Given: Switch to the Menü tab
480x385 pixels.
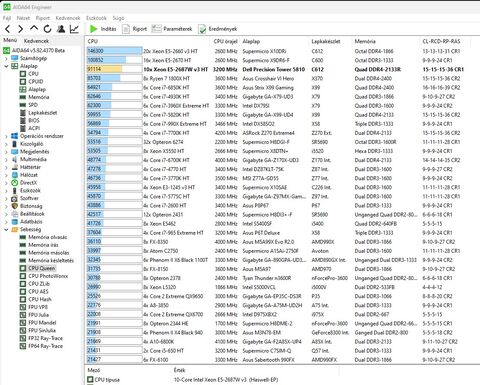Looking at the screenshot, I should 10,40.
